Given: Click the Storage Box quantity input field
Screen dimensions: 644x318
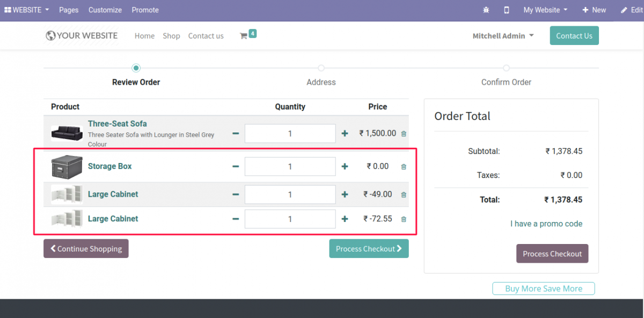Looking at the screenshot, I should tap(290, 166).
